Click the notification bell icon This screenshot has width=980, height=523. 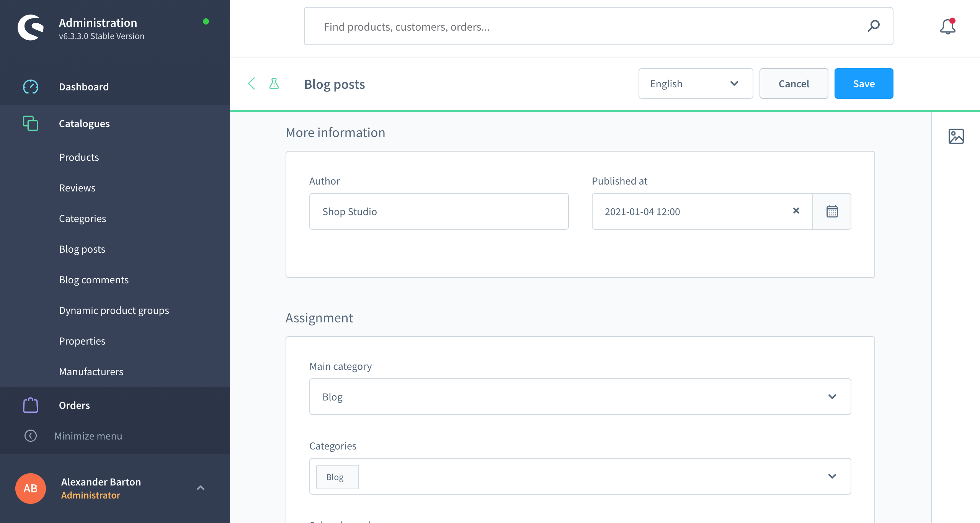click(947, 26)
